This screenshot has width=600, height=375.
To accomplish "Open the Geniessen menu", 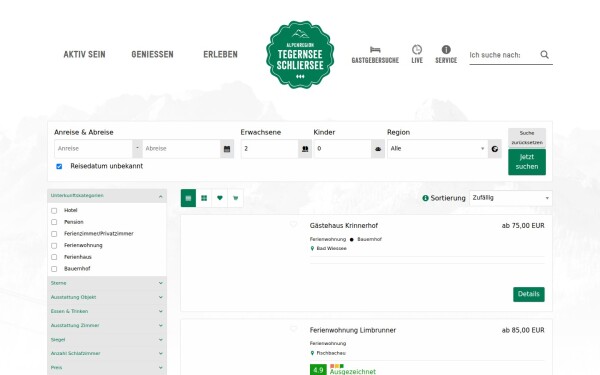I will point(152,54).
